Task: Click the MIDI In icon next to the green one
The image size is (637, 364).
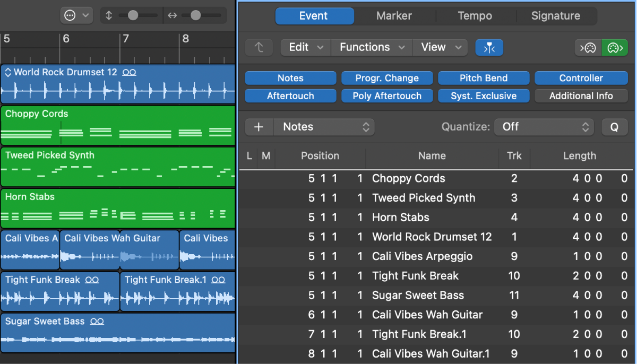Action: point(588,47)
